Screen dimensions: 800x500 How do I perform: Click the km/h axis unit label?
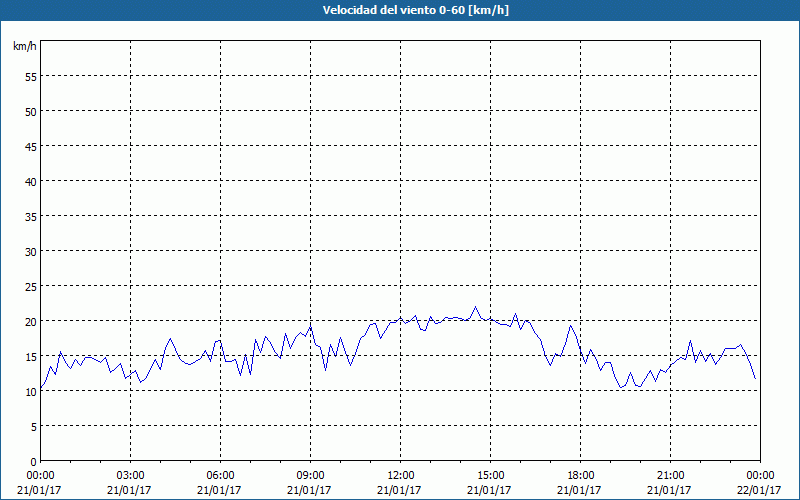click(x=25, y=46)
